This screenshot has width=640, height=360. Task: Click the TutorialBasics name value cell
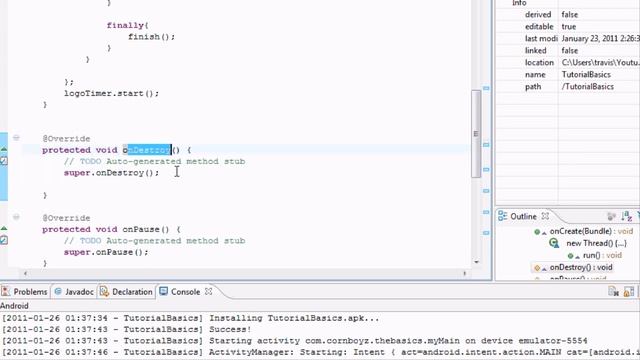click(x=586, y=75)
